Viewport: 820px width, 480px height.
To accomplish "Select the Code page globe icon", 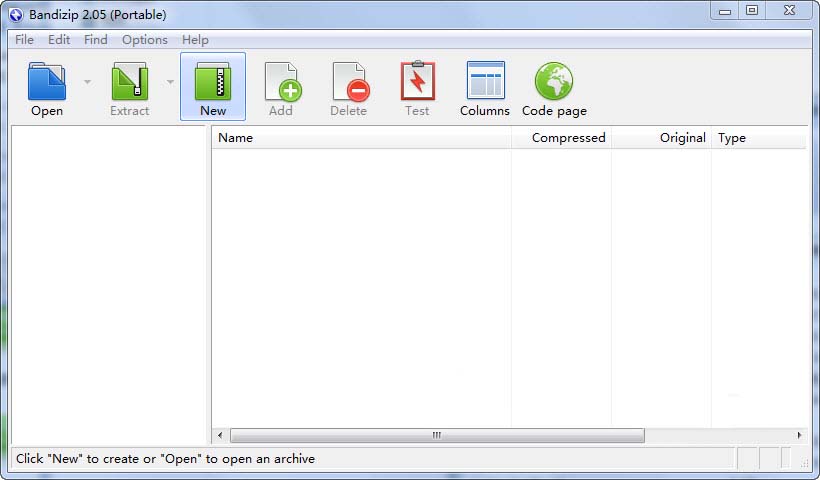I will [554, 82].
